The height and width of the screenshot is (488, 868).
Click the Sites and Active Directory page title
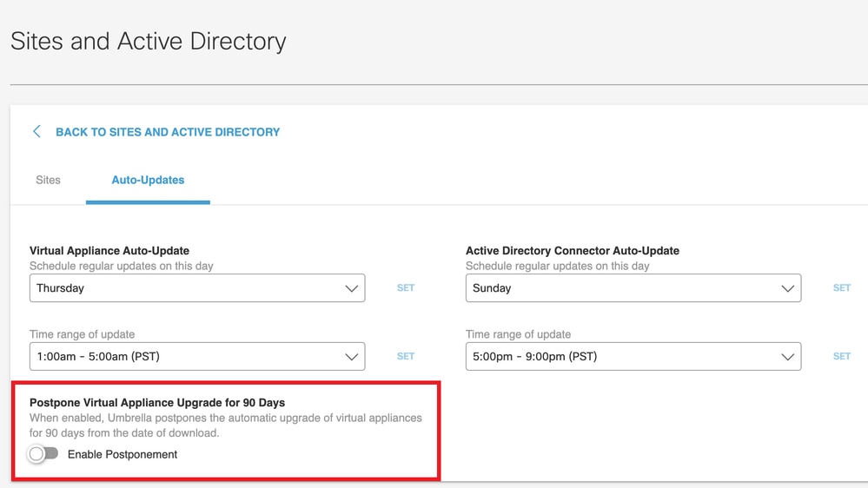(x=149, y=41)
